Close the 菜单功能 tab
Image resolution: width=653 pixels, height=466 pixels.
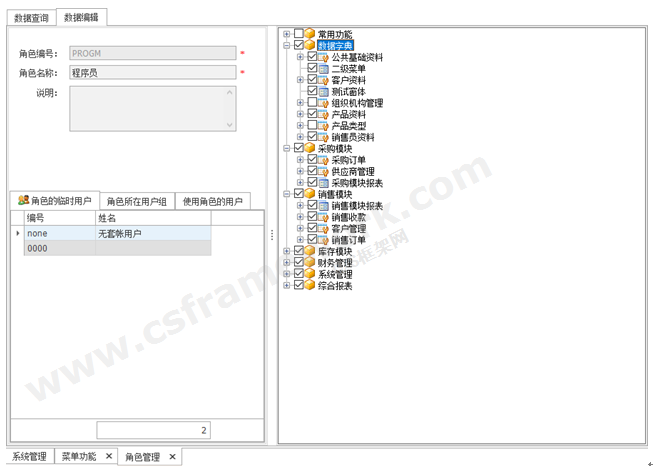(109, 456)
